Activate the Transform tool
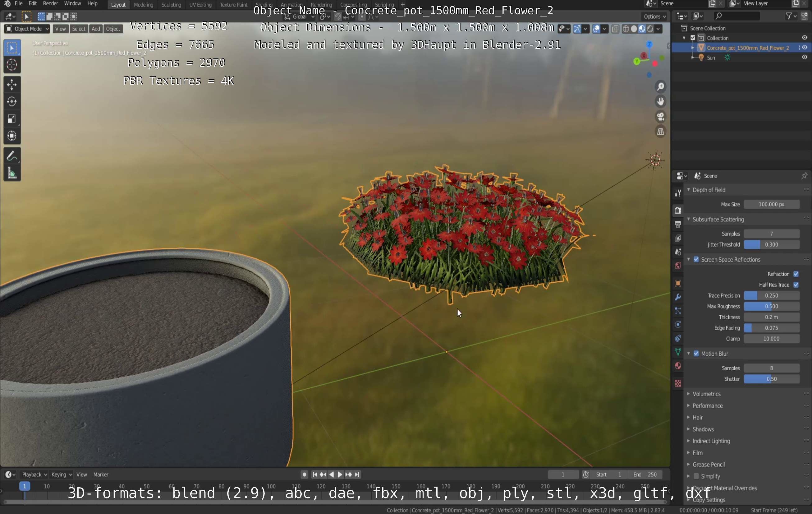This screenshot has width=812, height=514. tap(12, 136)
